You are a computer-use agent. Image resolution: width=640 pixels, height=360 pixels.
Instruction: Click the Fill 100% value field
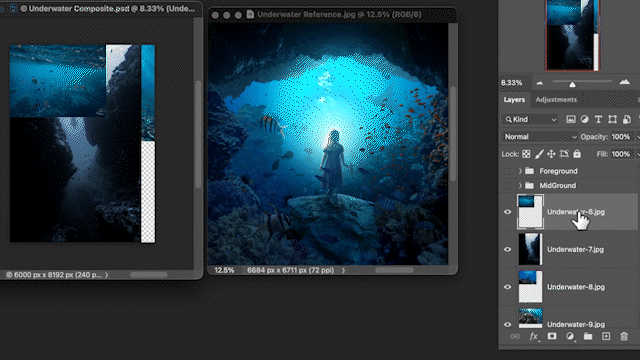pyautogui.click(x=621, y=154)
